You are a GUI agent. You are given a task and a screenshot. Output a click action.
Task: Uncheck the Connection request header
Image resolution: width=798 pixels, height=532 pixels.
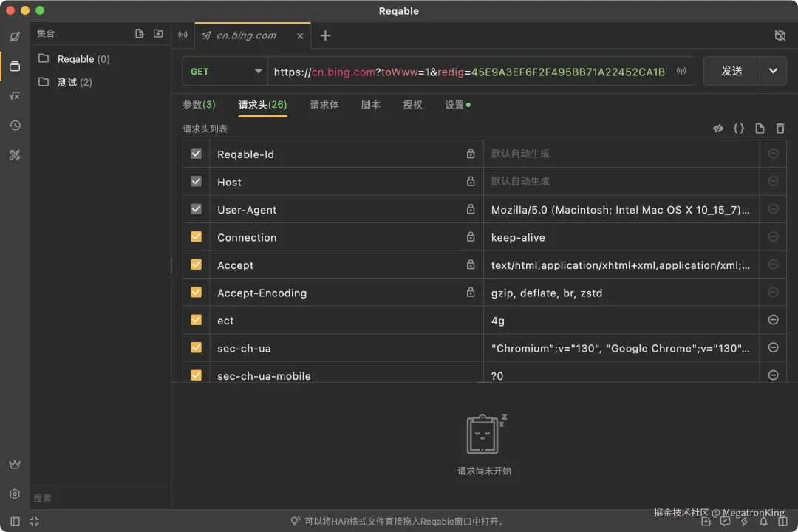196,236
